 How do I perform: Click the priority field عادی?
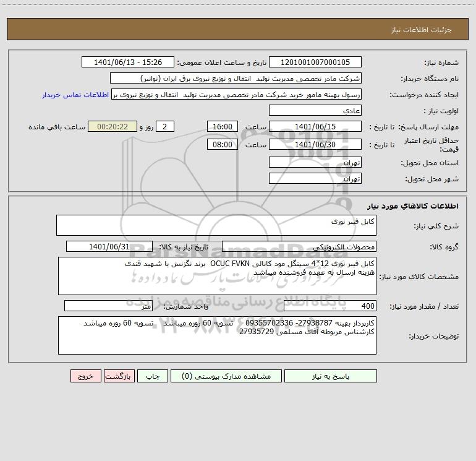click(x=315, y=110)
